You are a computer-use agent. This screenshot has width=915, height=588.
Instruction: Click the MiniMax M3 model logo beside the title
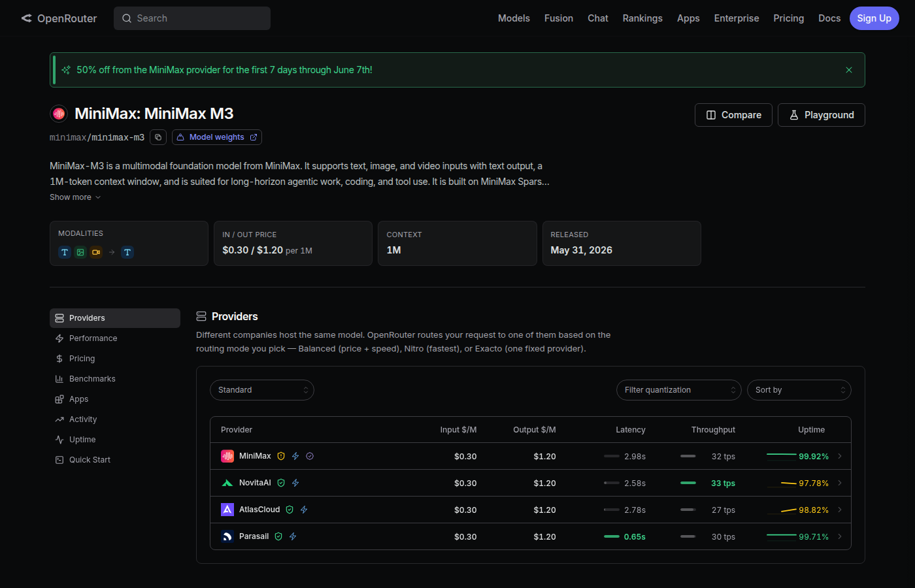(x=59, y=114)
